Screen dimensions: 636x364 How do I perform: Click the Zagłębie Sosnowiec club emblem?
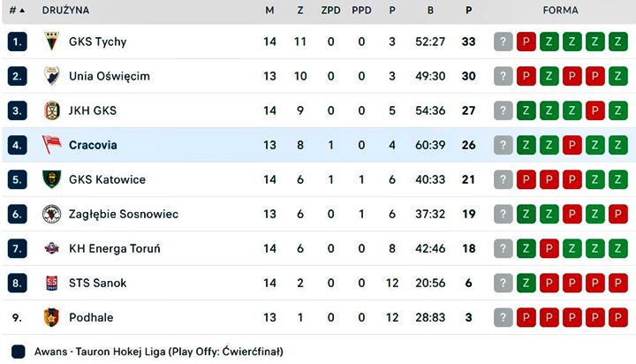(x=51, y=214)
